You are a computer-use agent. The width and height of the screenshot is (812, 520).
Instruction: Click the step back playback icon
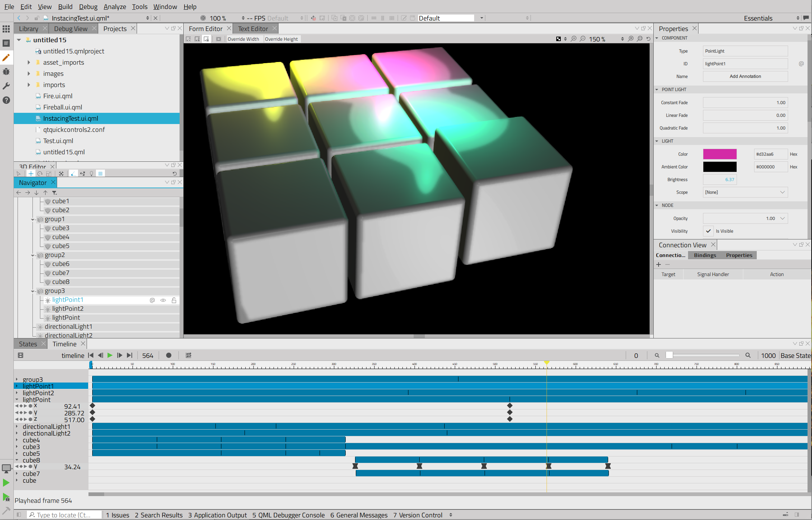(100, 355)
